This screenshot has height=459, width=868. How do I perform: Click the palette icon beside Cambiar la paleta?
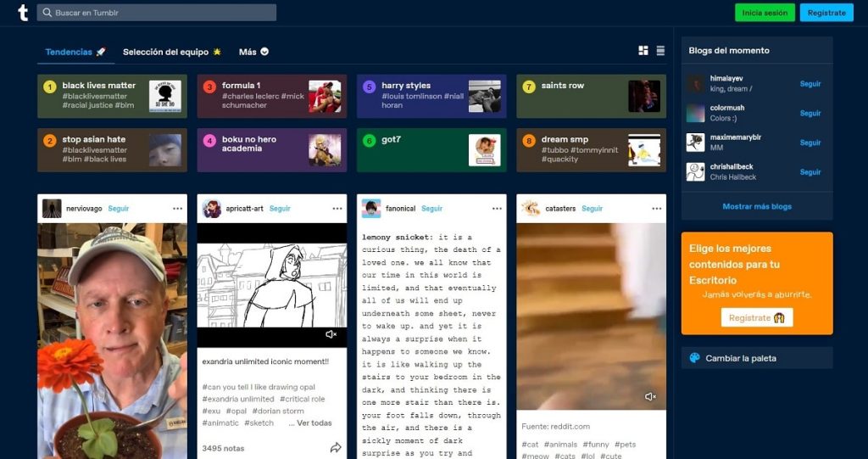click(x=694, y=358)
